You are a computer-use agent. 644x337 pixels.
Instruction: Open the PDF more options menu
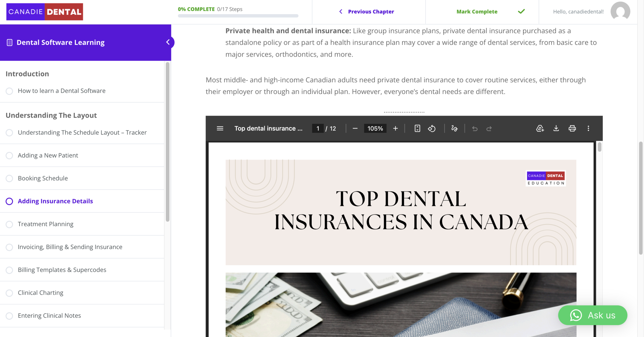588,128
